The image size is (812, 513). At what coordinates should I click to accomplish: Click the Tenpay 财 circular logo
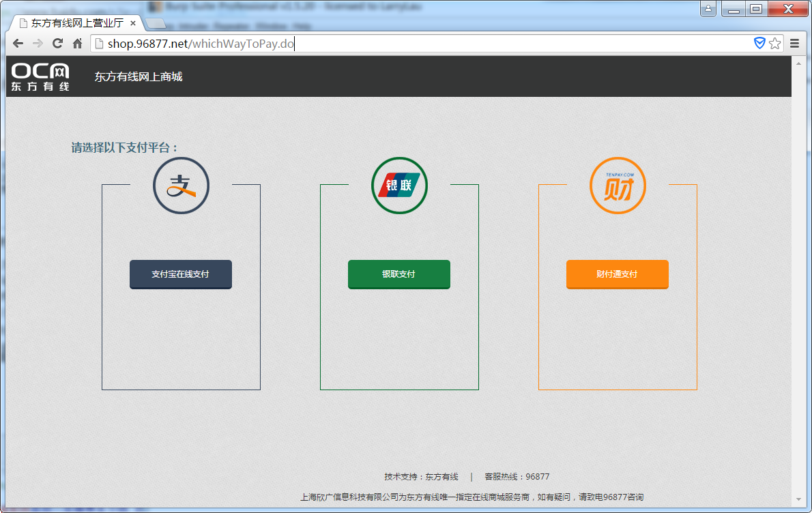point(618,186)
